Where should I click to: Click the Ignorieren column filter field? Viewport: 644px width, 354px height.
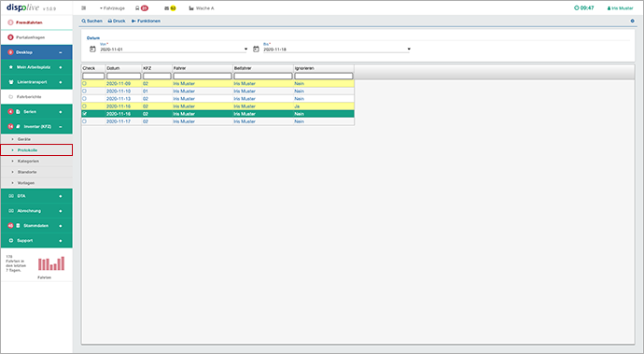[324, 76]
